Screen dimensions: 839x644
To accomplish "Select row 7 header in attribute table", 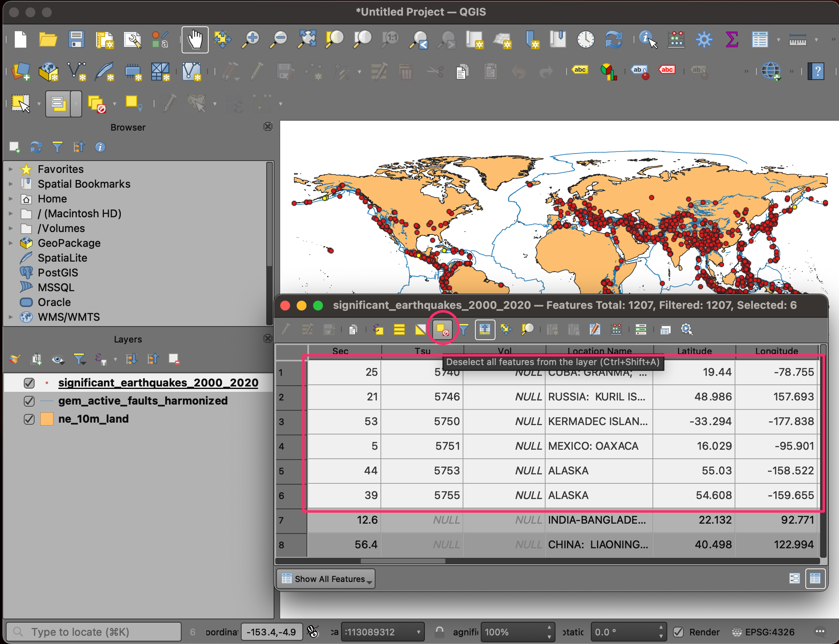I will (x=291, y=520).
